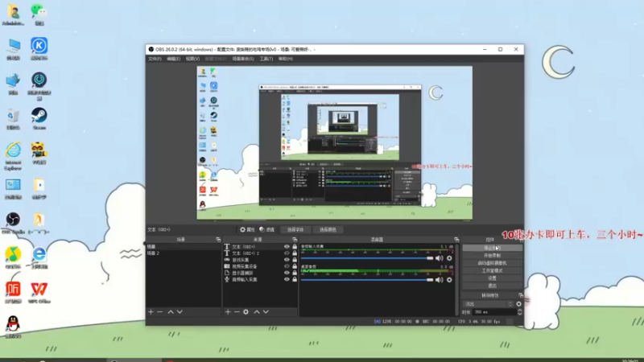
Task: Open the 工具(T) menu
Action: click(266, 59)
